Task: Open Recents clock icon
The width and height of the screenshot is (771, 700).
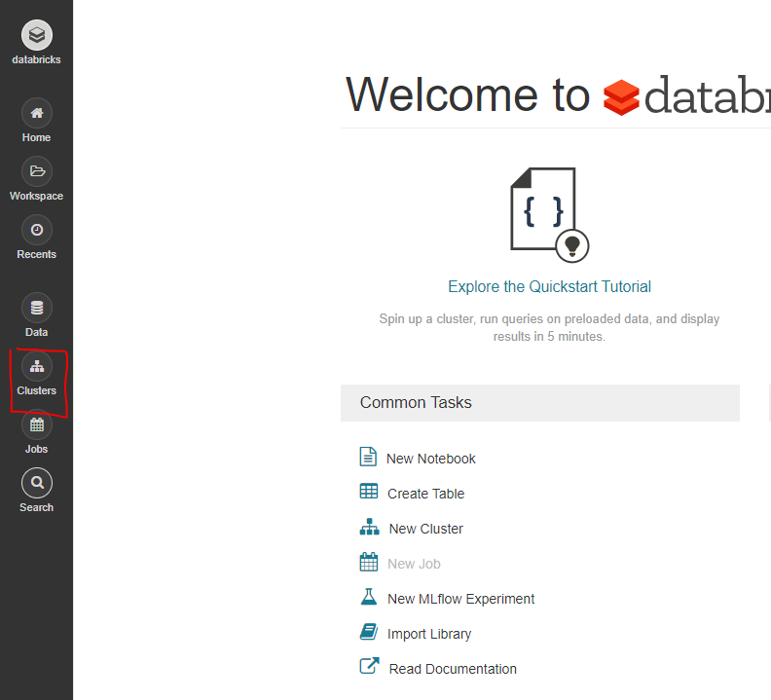Action: [36, 230]
